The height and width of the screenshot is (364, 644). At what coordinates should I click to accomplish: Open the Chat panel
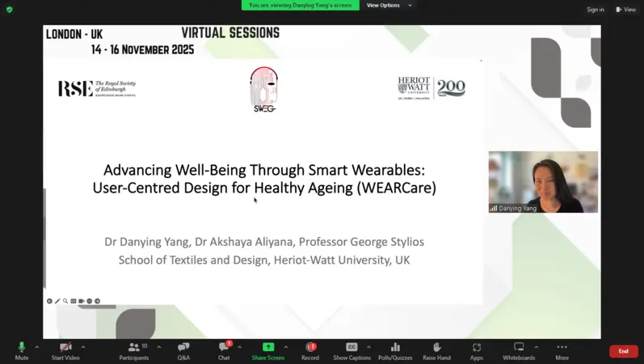pos(224,348)
